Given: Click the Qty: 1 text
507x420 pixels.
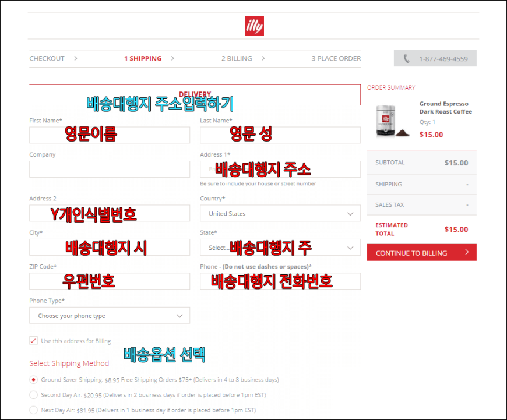Looking at the screenshot, I should pos(427,122).
